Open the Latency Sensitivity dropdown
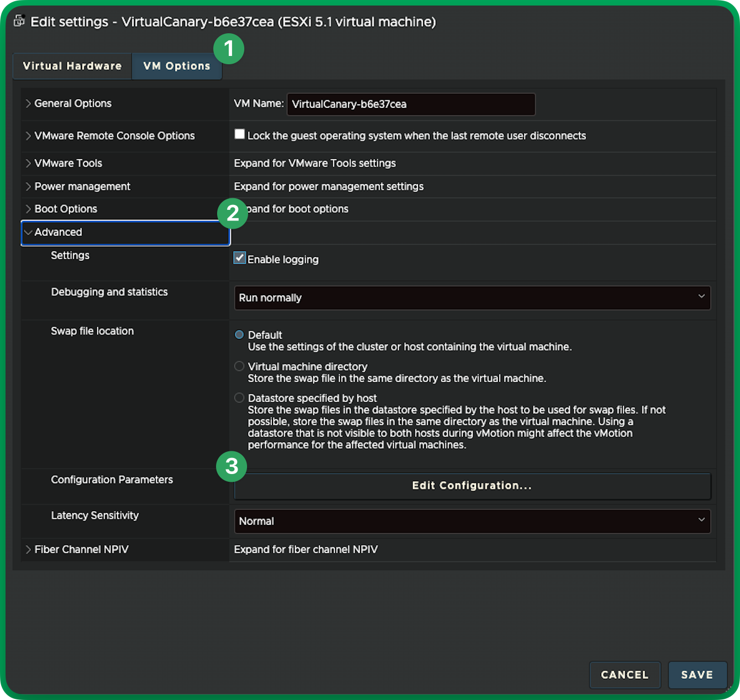This screenshot has width=740, height=700. (472, 521)
